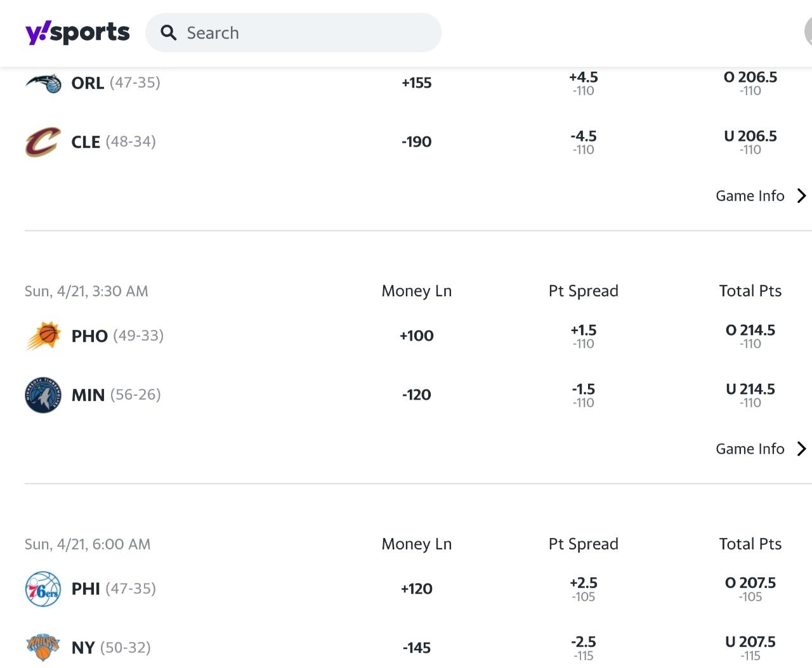Select PHI +120 money line
This screenshot has width=812, height=668.
click(416, 589)
